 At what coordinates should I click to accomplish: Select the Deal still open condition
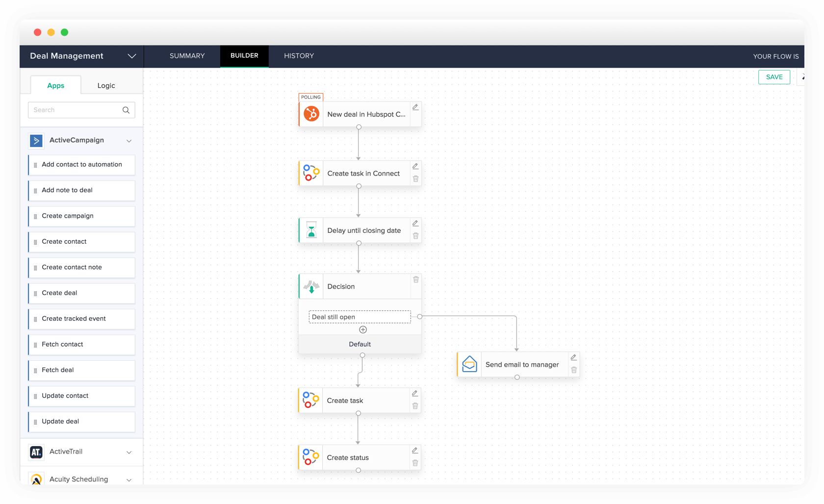coord(360,317)
